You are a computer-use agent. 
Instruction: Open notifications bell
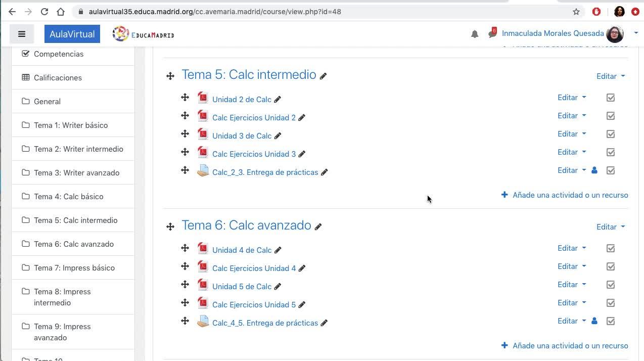click(475, 34)
